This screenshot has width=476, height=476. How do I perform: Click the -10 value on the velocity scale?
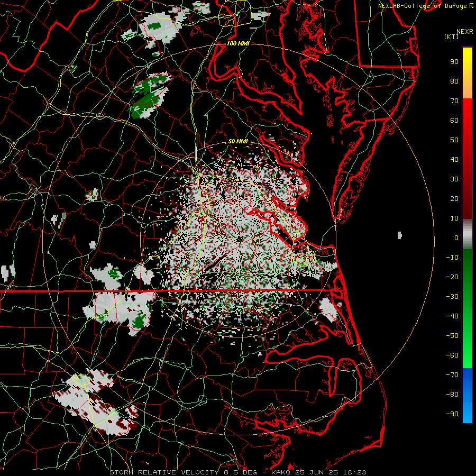(452, 258)
